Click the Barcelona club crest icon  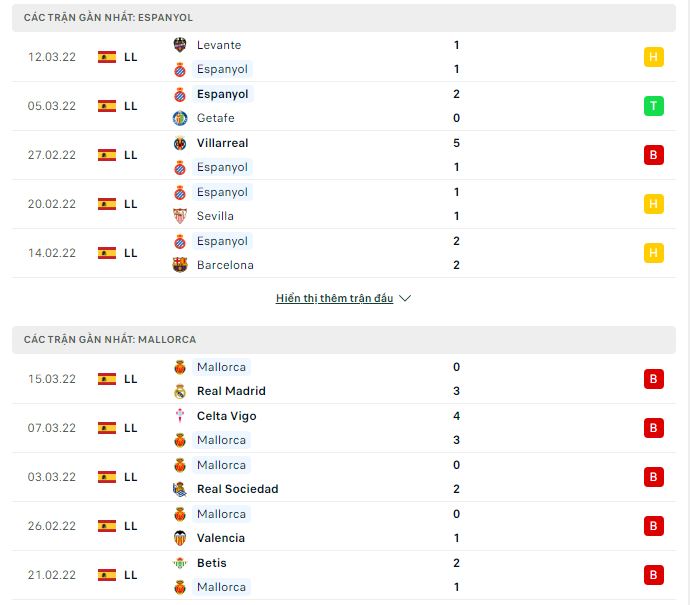point(180,265)
